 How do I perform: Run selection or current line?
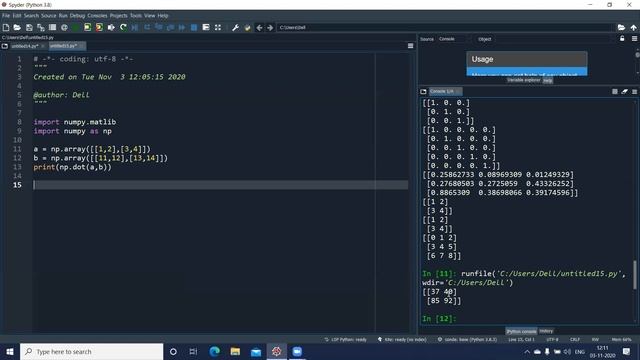click(x=111, y=27)
